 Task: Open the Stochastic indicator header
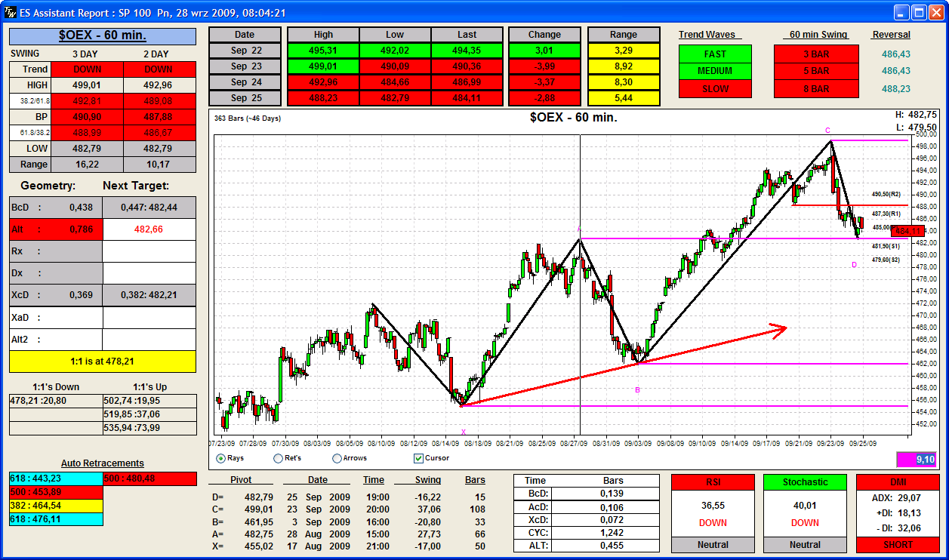click(805, 482)
